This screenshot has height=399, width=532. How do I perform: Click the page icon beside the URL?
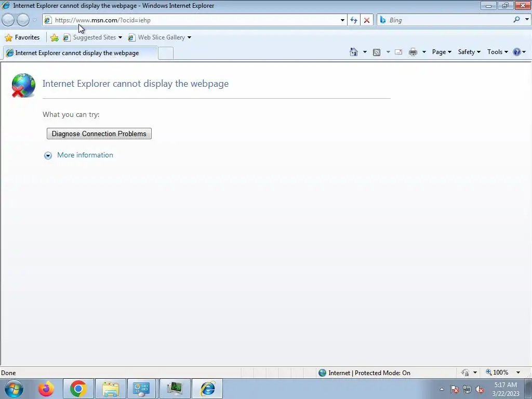point(48,20)
